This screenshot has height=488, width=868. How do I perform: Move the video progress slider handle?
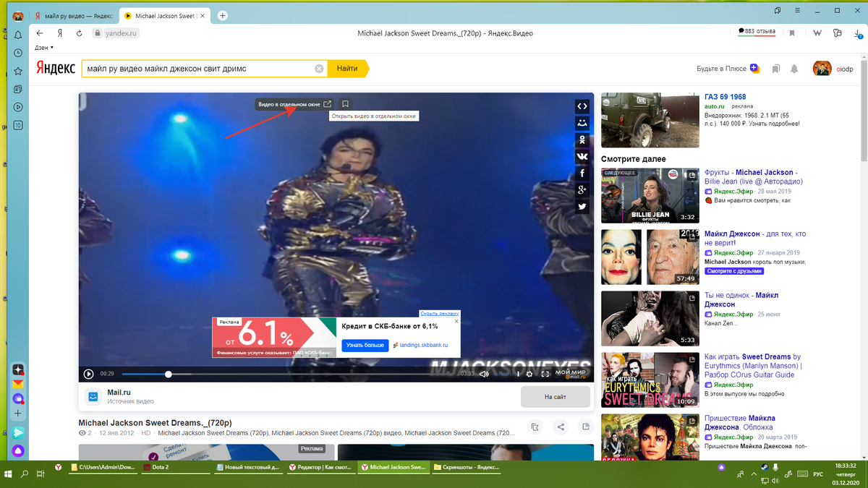[169, 374]
